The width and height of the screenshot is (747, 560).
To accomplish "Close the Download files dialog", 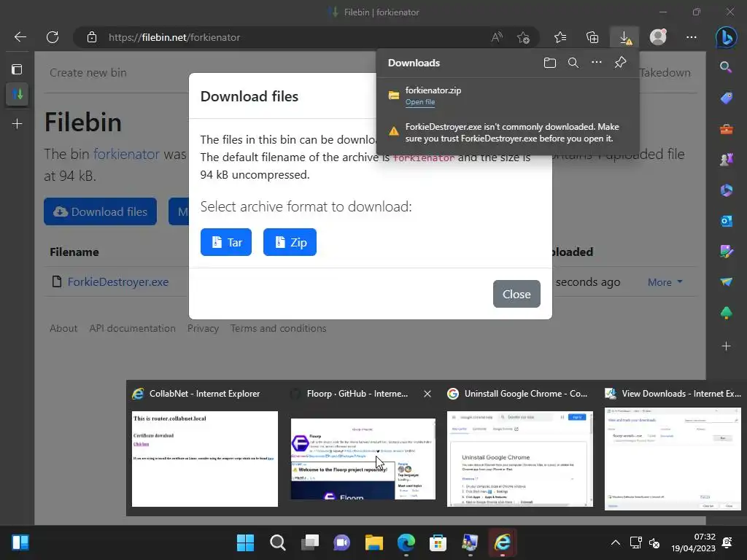I will pos(516,294).
